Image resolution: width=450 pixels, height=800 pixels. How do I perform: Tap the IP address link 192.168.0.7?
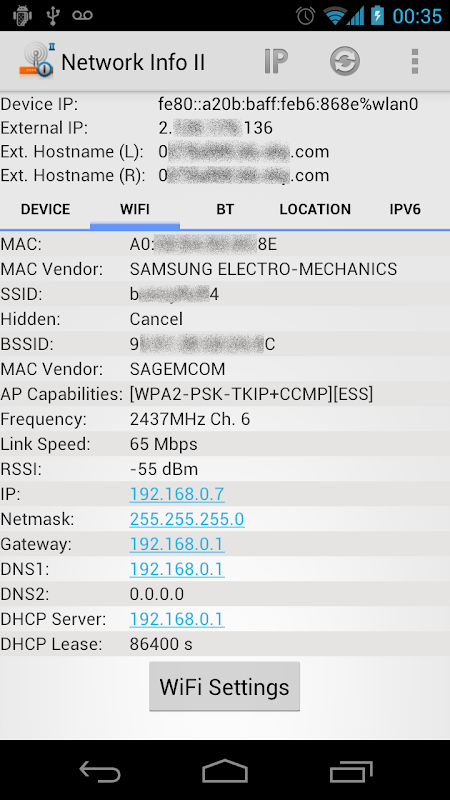click(x=177, y=494)
